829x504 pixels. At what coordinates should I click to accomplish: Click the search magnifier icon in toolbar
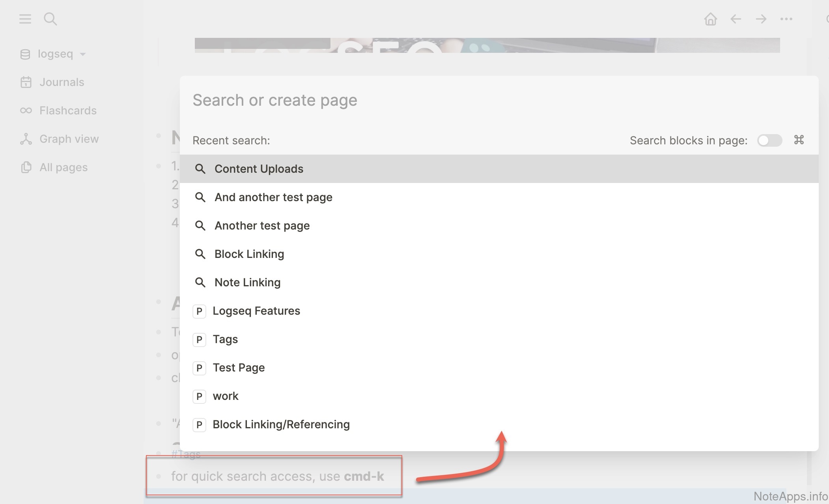[x=50, y=19]
